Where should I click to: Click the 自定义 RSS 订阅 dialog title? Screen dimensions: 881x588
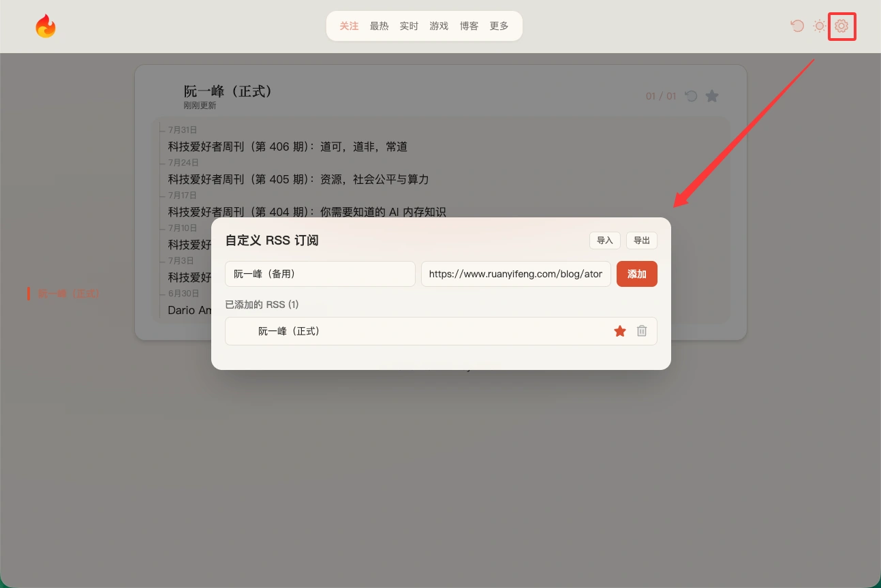pyautogui.click(x=272, y=241)
